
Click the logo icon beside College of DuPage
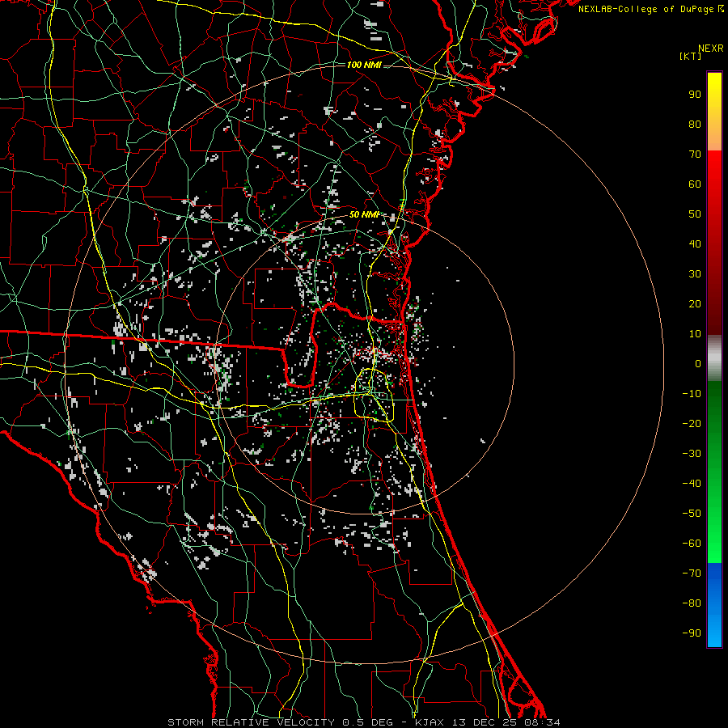point(721,9)
